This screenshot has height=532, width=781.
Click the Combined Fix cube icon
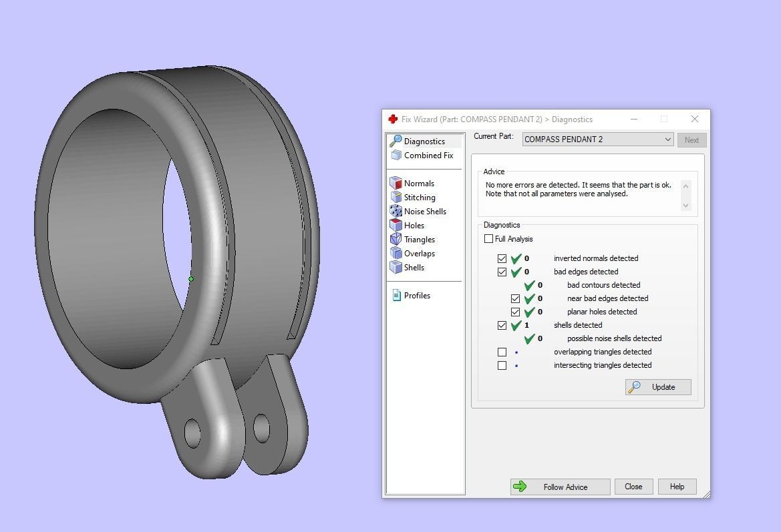point(396,156)
